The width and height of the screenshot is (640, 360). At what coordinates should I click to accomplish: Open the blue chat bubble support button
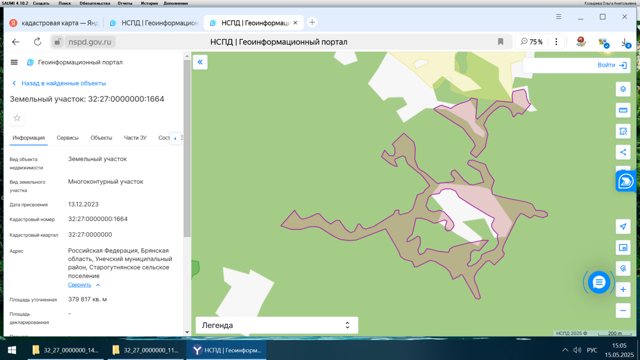coord(598,282)
